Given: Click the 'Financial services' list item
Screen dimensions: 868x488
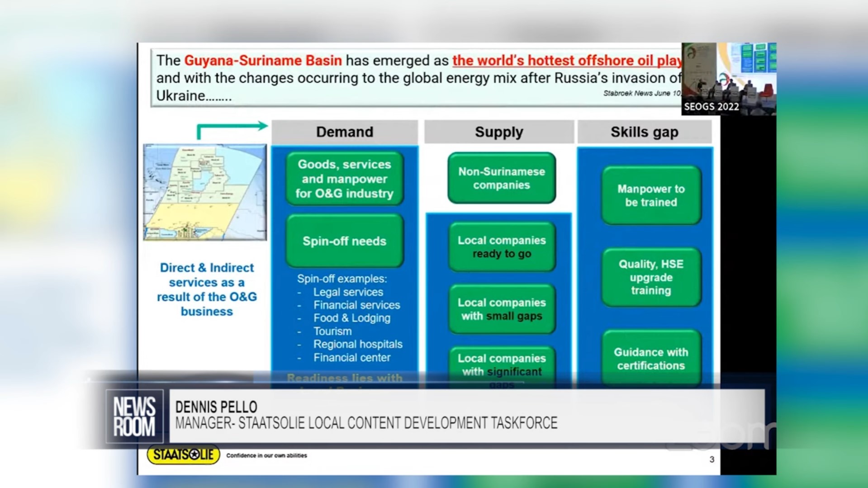Looking at the screenshot, I should coord(357,305).
